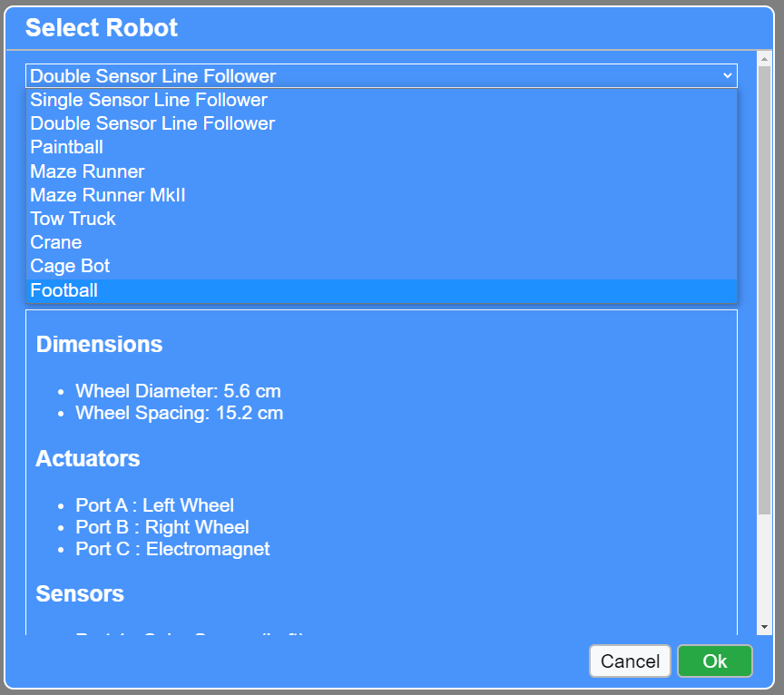Image resolution: width=784 pixels, height=695 pixels.
Task: Click the vertical scrollbar thumb
Action: (764, 290)
